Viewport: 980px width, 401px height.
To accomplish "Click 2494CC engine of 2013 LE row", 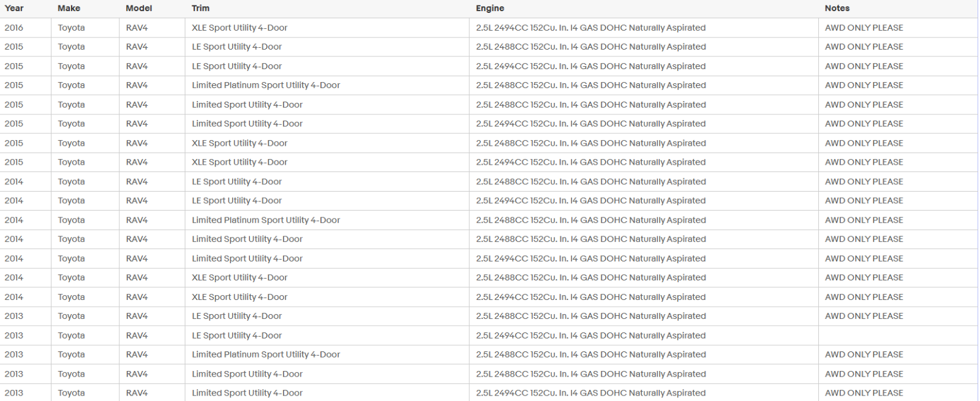I will point(590,335).
